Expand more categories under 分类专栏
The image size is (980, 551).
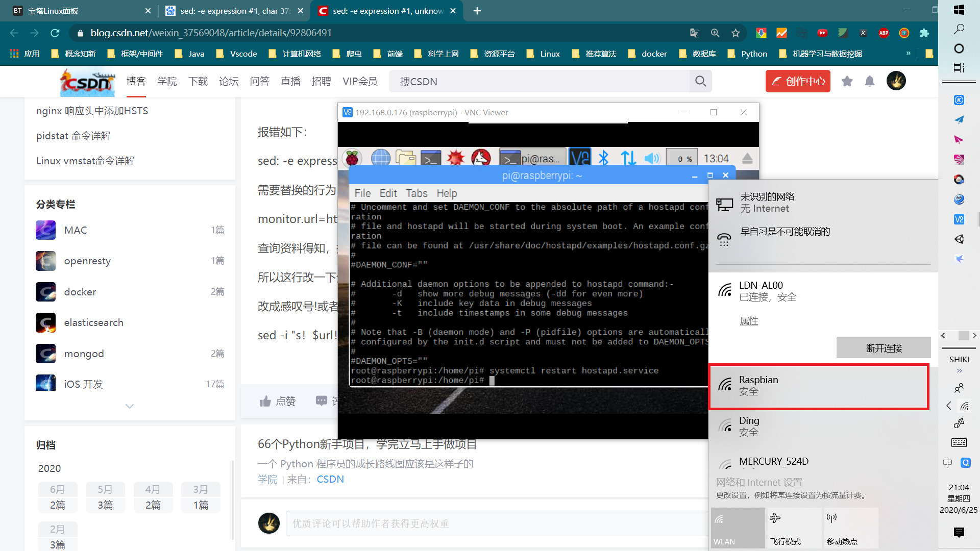(x=129, y=406)
